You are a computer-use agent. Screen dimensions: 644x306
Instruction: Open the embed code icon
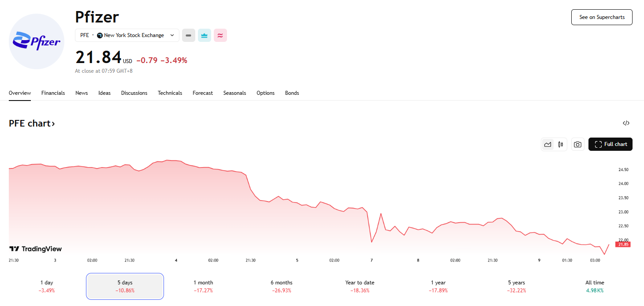(x=626, y=123)
